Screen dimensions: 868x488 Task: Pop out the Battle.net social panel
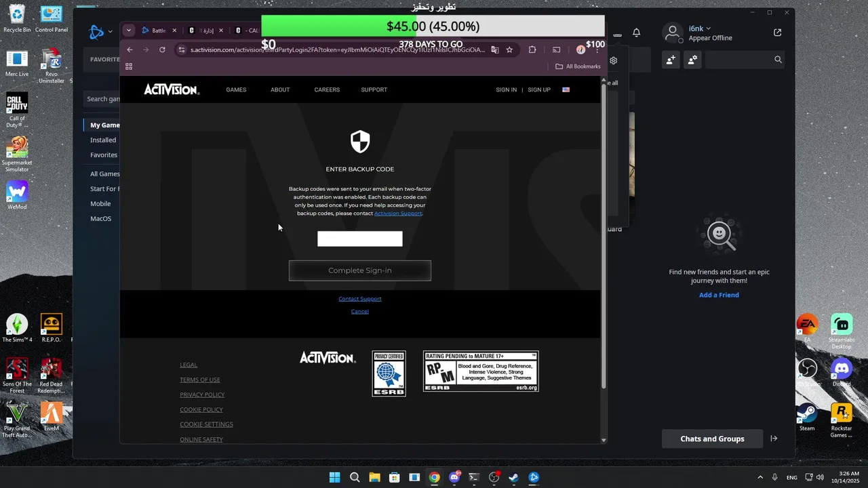click(x=778, y=32)
